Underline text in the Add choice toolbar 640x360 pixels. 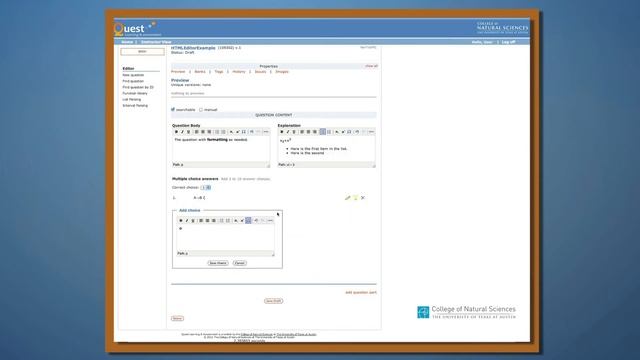[x=193, y=220]
